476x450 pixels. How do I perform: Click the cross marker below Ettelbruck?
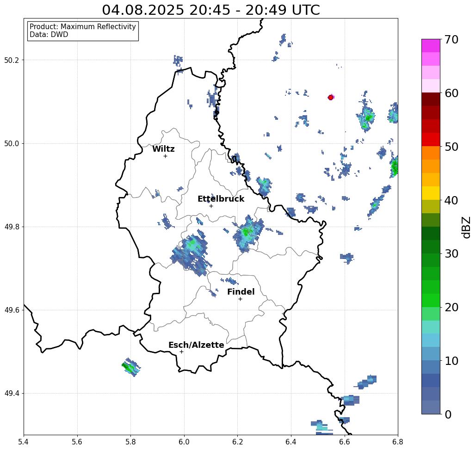pyautogui.click(x=211, y=206)
